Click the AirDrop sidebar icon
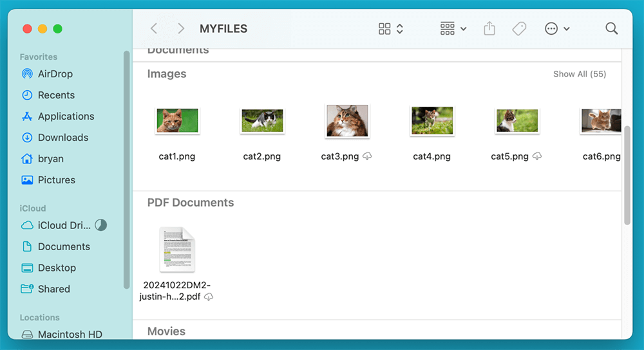Screen dimensions: 644x350 coord(27,74)
